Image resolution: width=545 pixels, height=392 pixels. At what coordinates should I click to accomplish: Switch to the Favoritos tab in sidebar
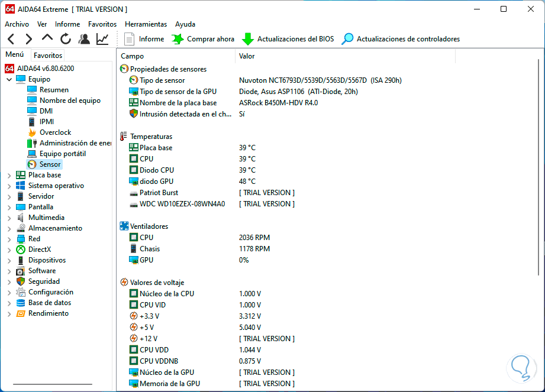coord(47,55)
